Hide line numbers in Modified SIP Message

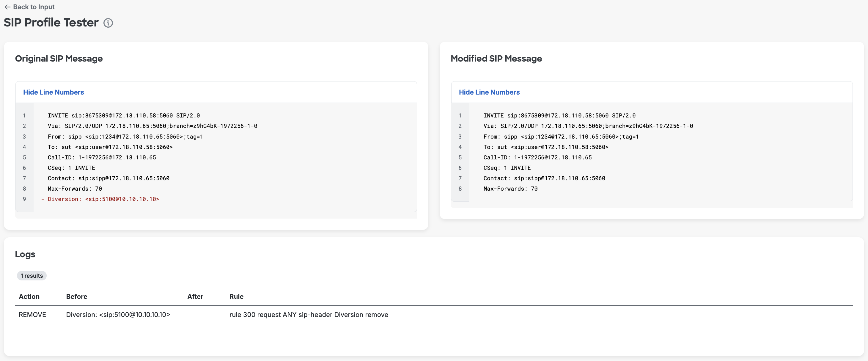coord(489,92)
